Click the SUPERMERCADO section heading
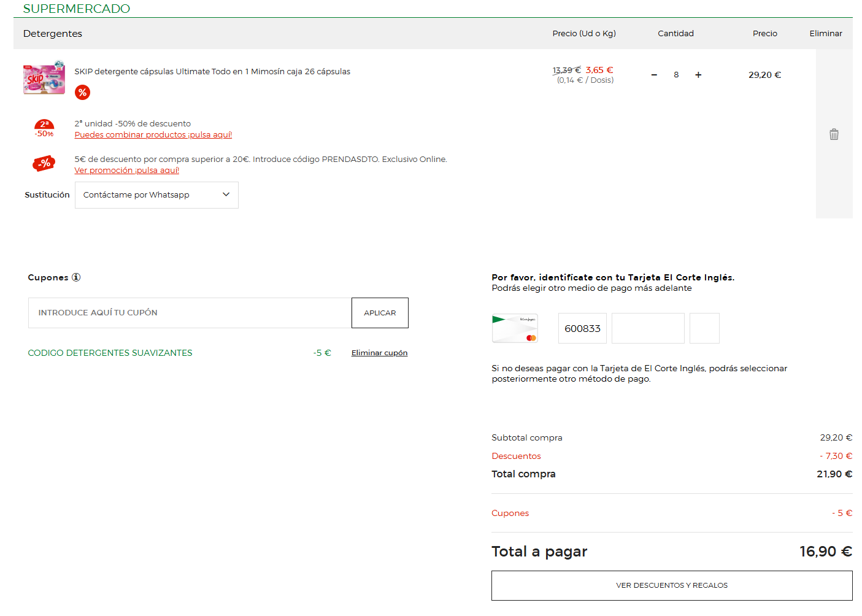This screenshot has height=616, width=862. click(77, 9)
